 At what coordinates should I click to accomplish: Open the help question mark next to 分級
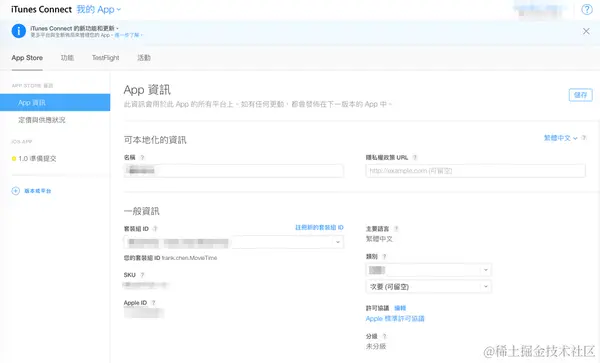(x=384, y=337)
